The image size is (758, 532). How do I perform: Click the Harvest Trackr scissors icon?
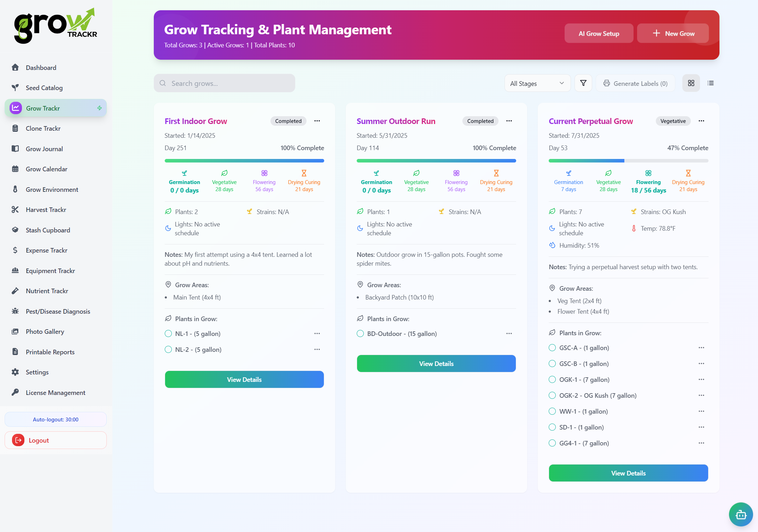pyautogui.click(x=15, y=209)
